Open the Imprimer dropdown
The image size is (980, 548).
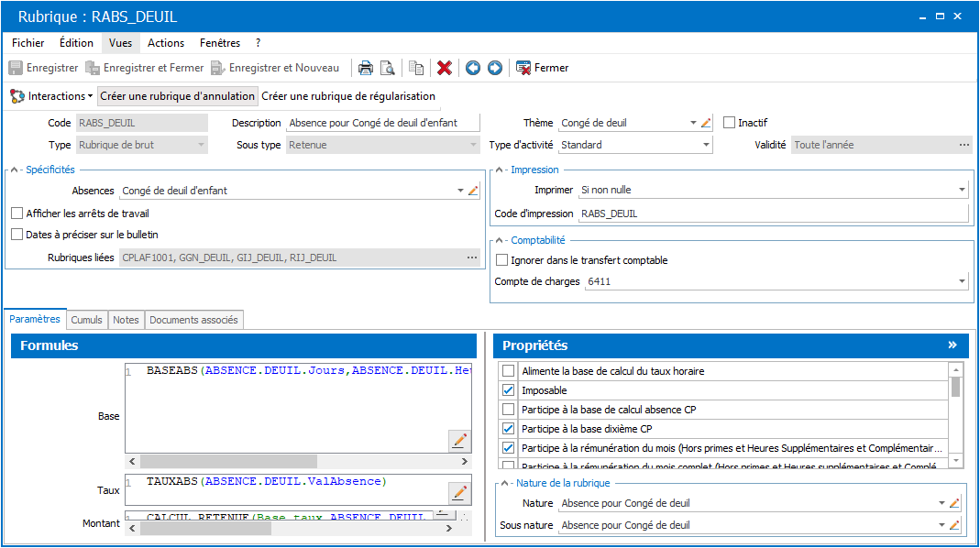[x=962, y=190]
